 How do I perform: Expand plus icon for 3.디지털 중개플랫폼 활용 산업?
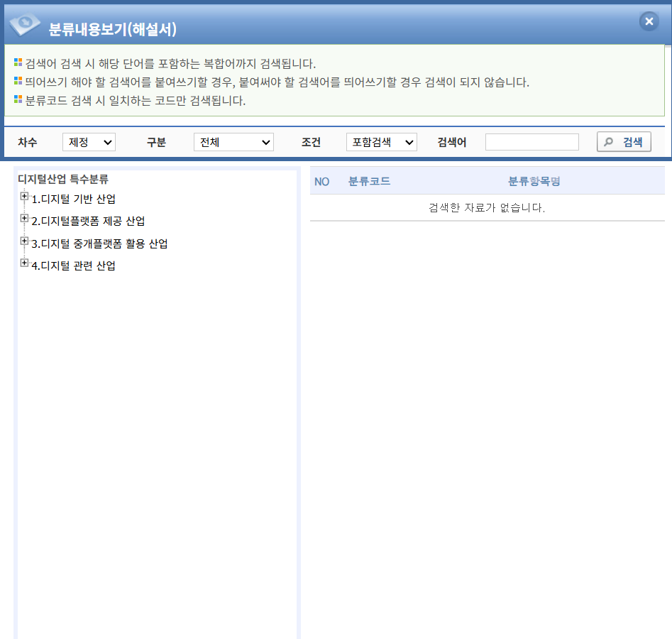click(x=24, y=241)
